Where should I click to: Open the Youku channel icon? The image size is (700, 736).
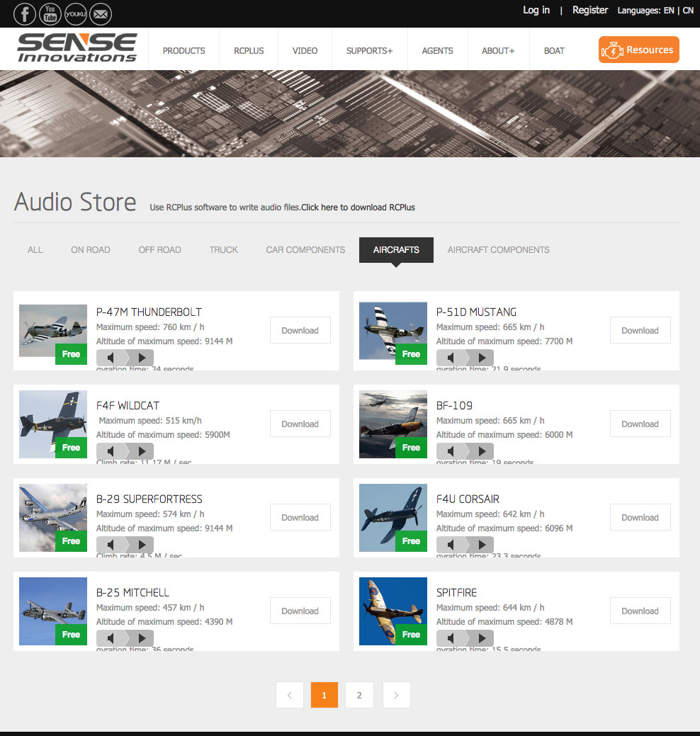tap(75, 13)
